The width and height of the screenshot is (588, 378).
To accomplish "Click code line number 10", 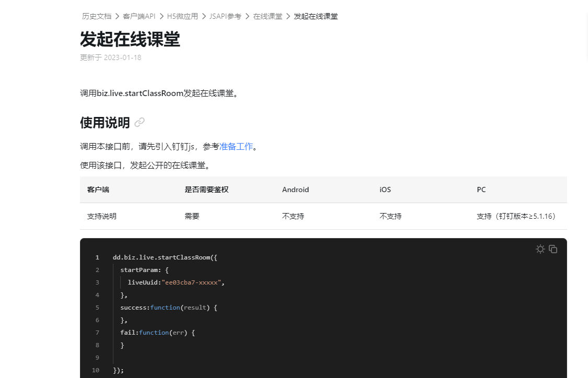I will [x=96, y=370].
